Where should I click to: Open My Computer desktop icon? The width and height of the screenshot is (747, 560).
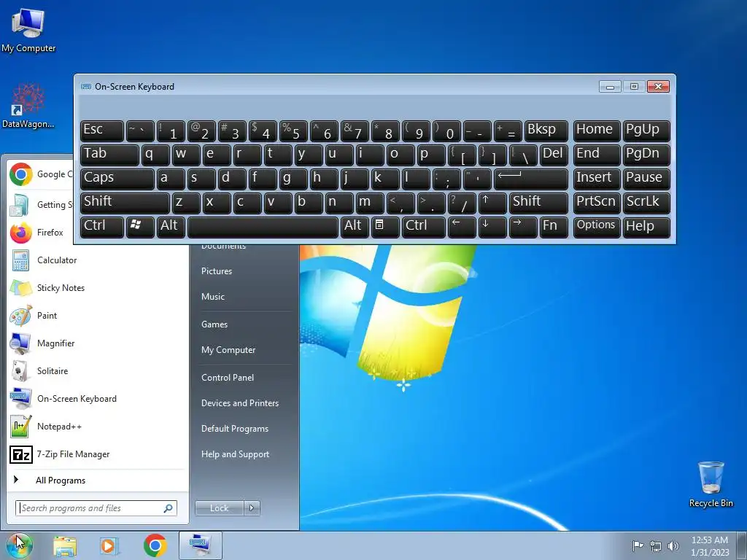tap(28, 31)
